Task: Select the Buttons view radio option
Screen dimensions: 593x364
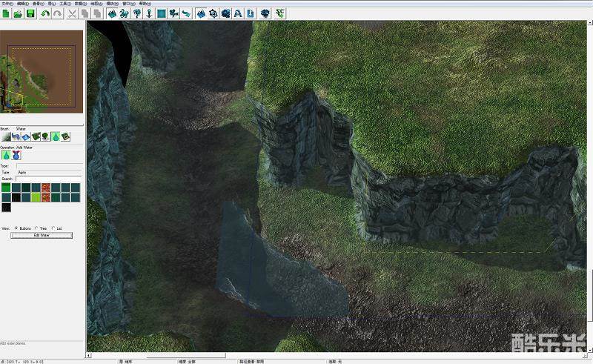Action: (16, 228)
